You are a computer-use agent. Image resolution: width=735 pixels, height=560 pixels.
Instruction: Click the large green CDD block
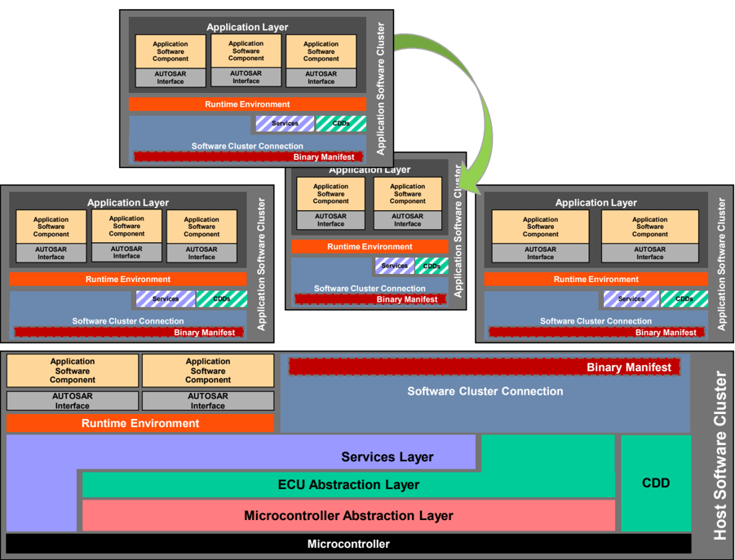656,483
